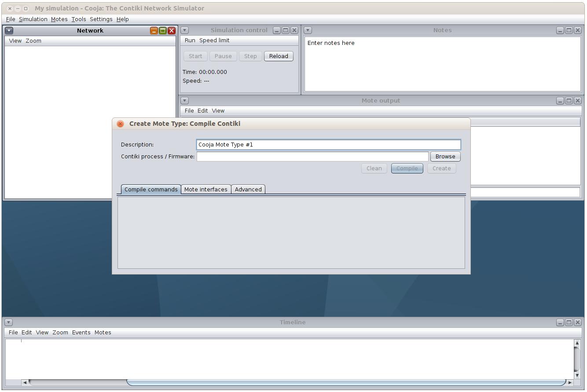Image resolution: width=587 pixels, height=392 pixels.
Task: Click the Reload simulation button
Action: [279, 56]
